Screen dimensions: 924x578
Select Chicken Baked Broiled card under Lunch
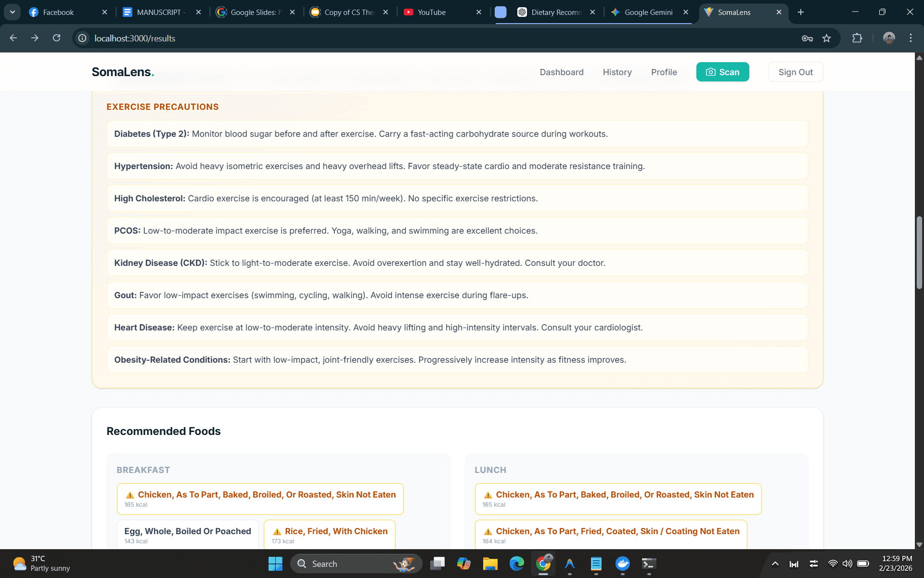(x=618, y=499)
